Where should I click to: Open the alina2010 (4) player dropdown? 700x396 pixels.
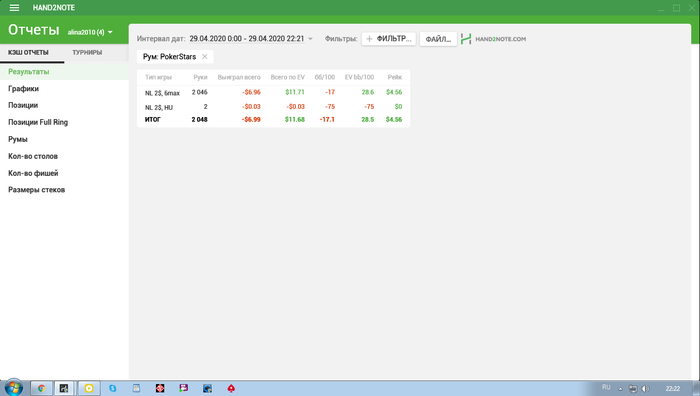(90, 32)
